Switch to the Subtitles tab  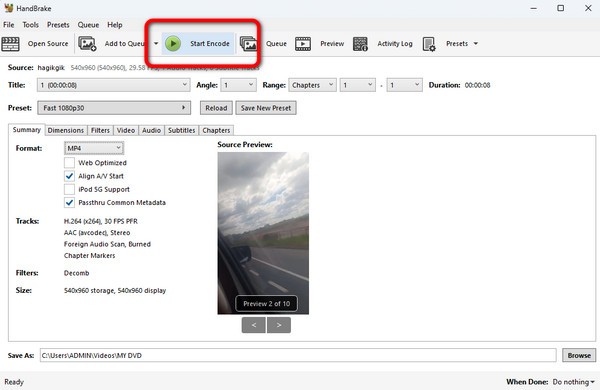tap(182, 131)
